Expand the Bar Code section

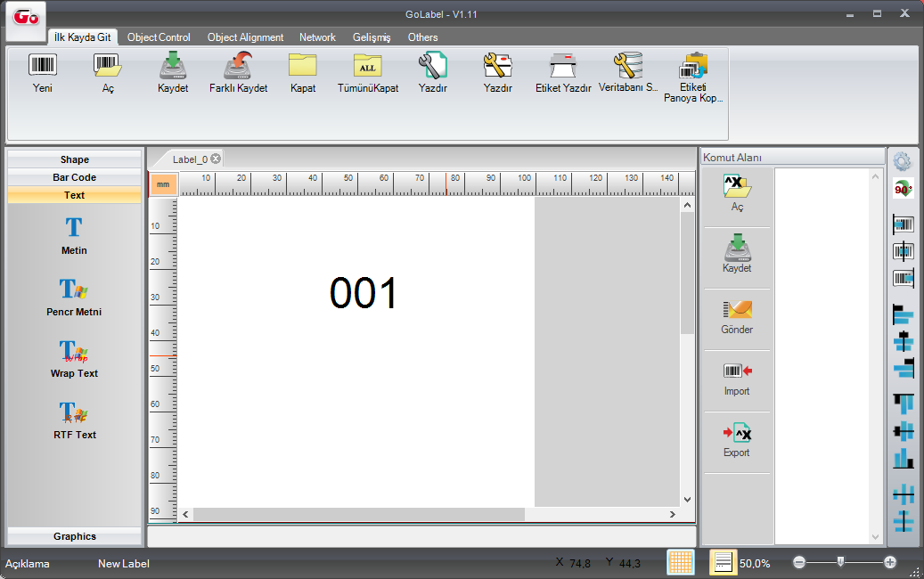[x=75, y=177]
